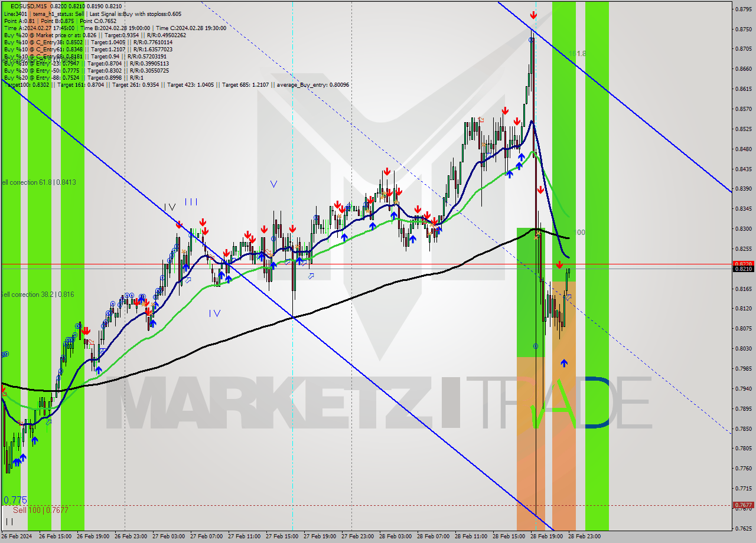Click the 0.7850 price axis label
This screenshot has height=543, width=756.
pos(742,428)
